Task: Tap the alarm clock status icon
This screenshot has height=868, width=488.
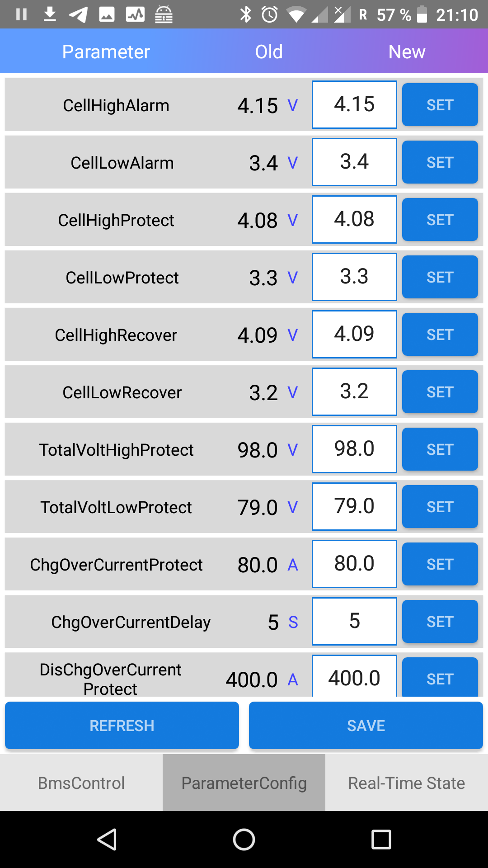Action: (270, 14)
